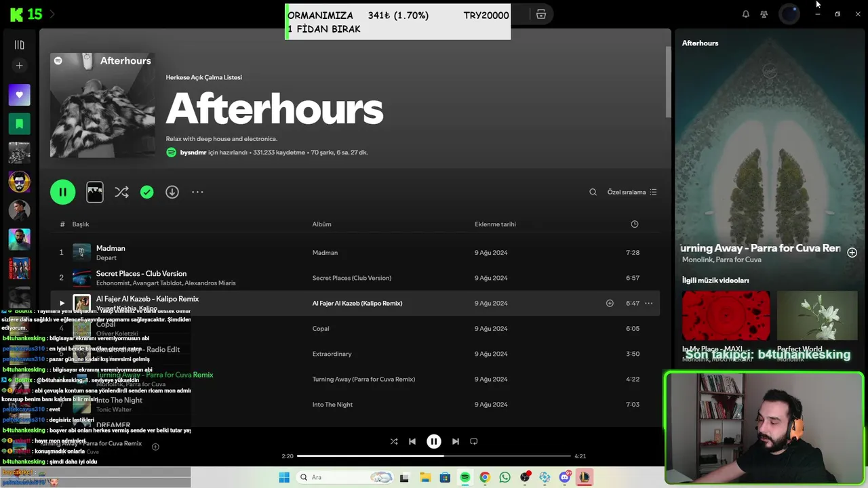868x488 pixels.
Task: Click the taskbar Ara search field
Action: tap(345, 477)
